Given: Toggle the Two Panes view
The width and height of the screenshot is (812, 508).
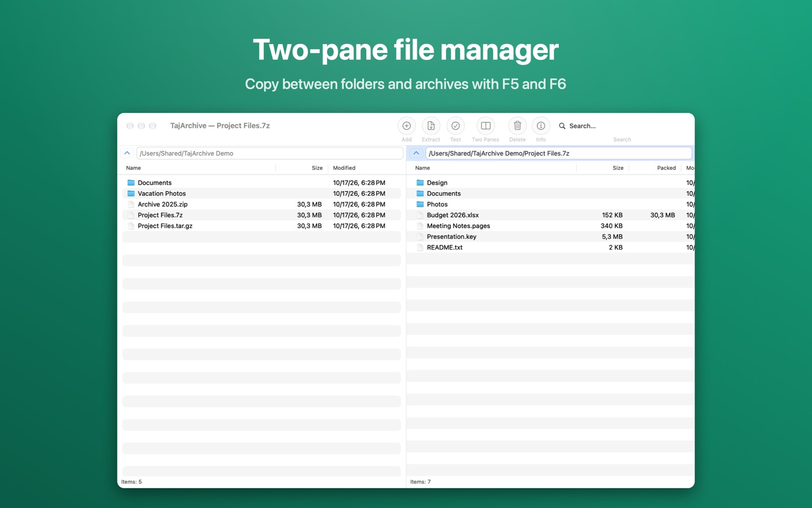Looking at the screenshot, I should point(486,126).
